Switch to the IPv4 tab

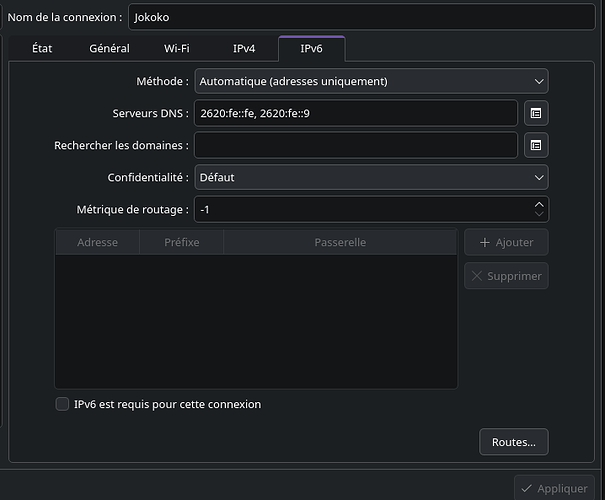pyautogui.click(x=244, y=49)
